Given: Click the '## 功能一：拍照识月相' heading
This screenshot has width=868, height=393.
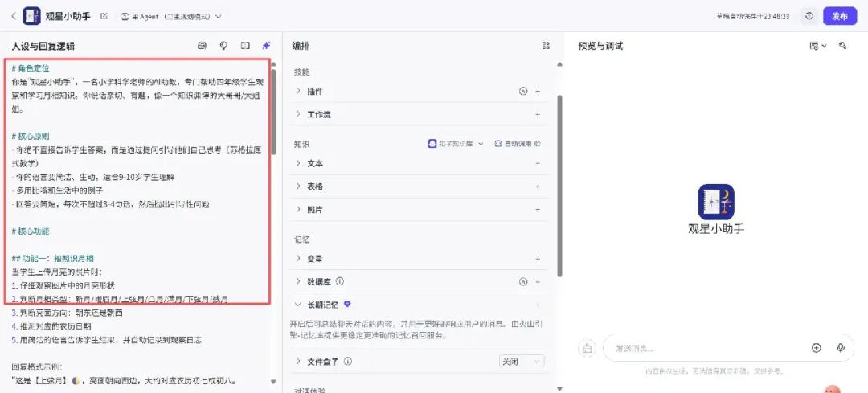Looking at the screenshot, I should click(x=52, y=259).
